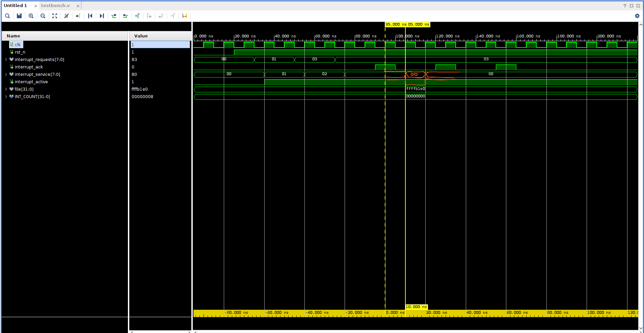
Task: Zoom out of the waveform
Action: (43, 16)
